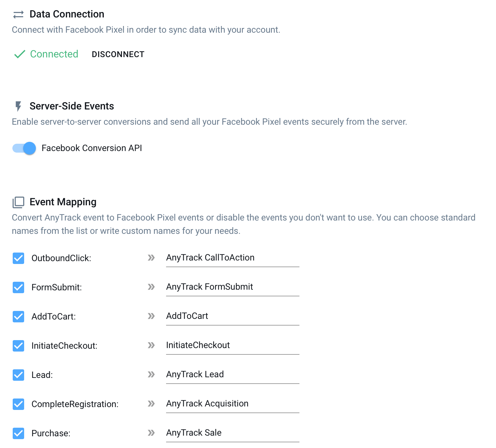Open the AnyTrack CallToAction event name field
This screenshot has width=496, height=448.
[x=232, y=258]
